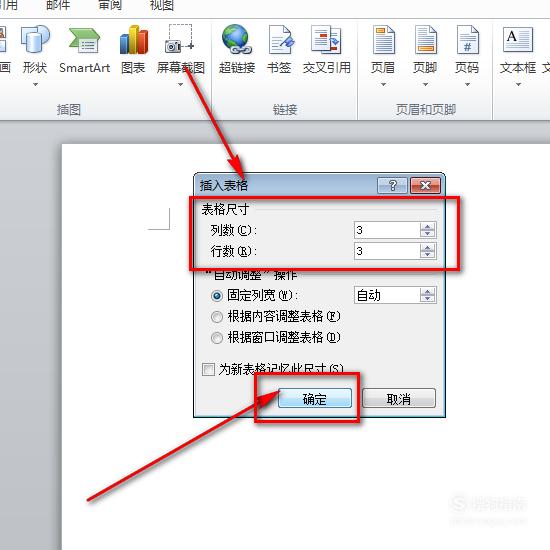Expand the Page Number (页码) dropdown arrow
550x550 pixels.
click(467, 85)
